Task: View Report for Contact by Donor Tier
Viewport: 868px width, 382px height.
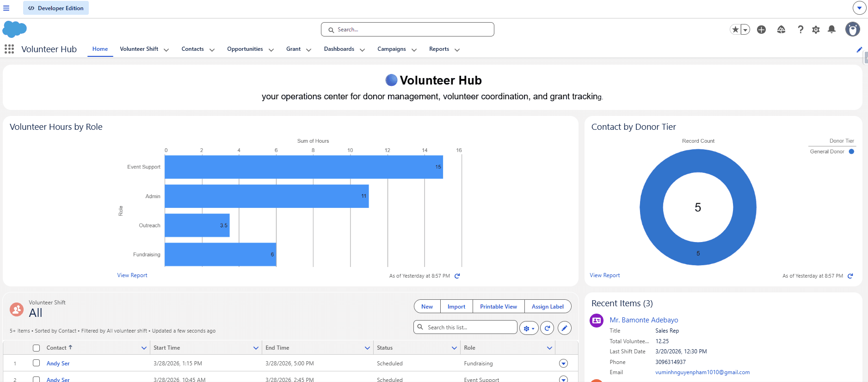Action: coord(605,275)
